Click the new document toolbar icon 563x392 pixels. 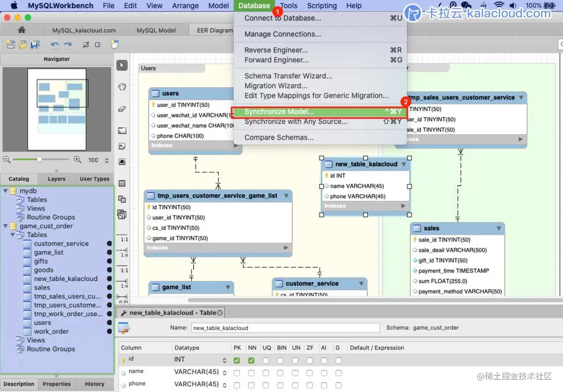pyautogui.click(x=11, y=45)
